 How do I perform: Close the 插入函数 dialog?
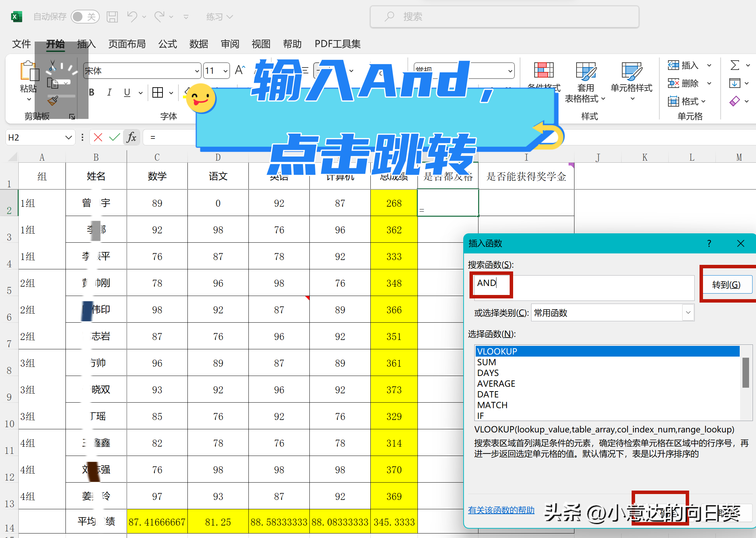click(x=740, y=243)
